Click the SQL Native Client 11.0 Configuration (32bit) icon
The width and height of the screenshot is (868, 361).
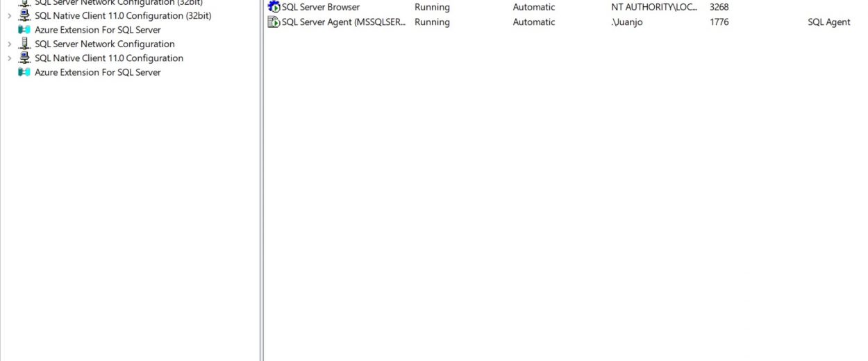(x=24, y=15)
